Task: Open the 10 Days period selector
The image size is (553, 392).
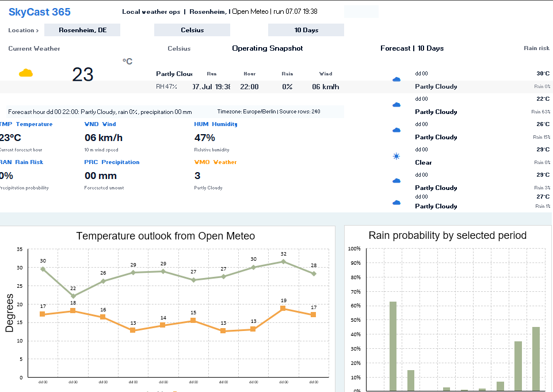Action: pos(306,30)
